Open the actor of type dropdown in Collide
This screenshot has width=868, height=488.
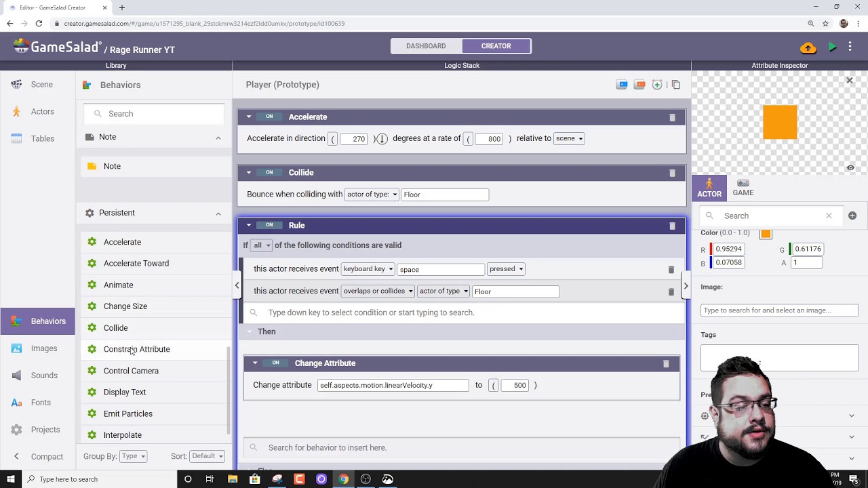(372, 195)
